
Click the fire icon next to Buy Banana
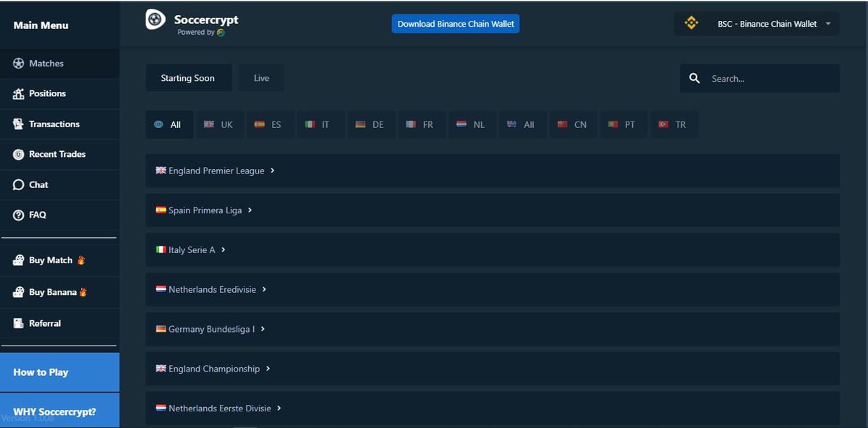click(x=83, y=292)
